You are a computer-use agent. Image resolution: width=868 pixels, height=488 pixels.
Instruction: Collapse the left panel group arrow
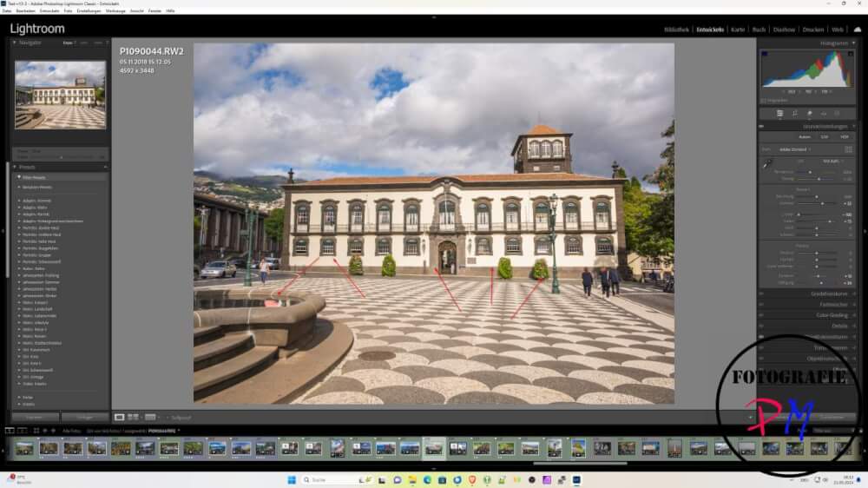(x=3, y=231)
